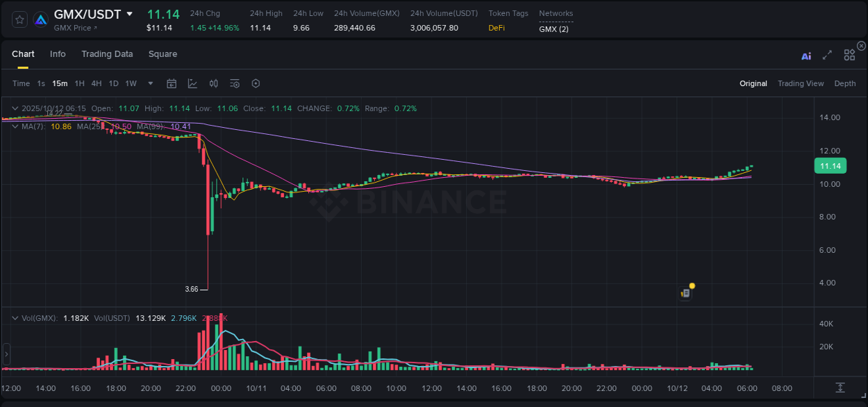The height and width of the screenshot is (407, 868).
Task: Open the Depth chart view
Action: click(844, 83)
